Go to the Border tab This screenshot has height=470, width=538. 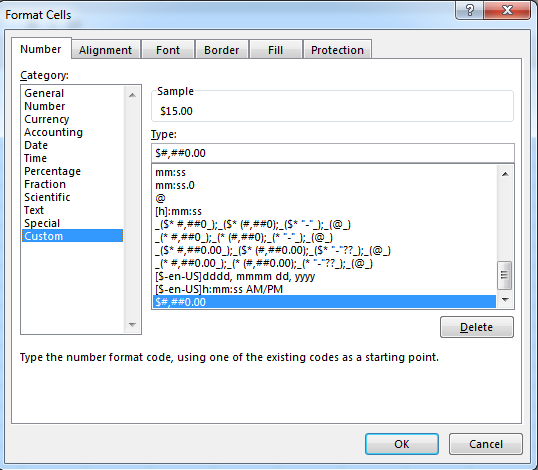(x=222, y=50)
